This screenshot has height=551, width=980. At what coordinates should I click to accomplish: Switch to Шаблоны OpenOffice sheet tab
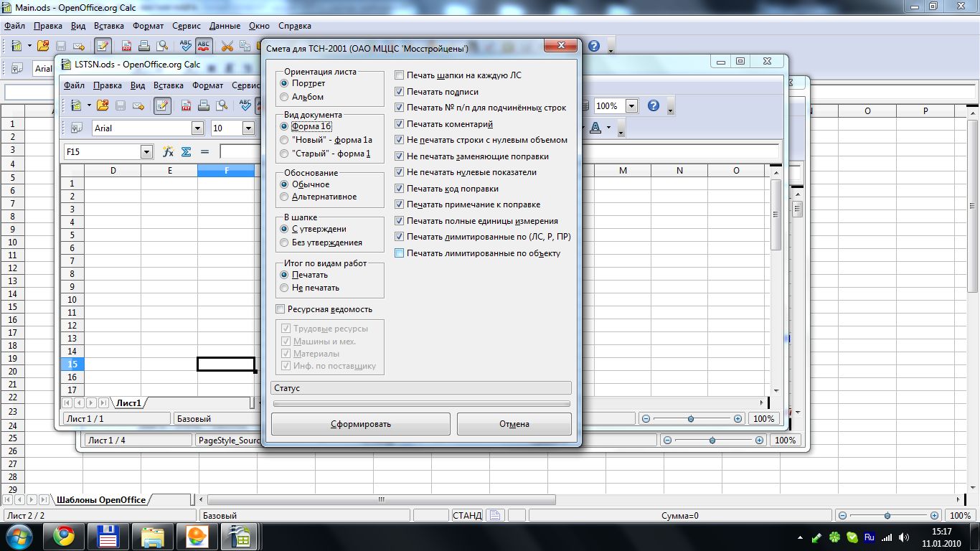click(x=100, y=499)
